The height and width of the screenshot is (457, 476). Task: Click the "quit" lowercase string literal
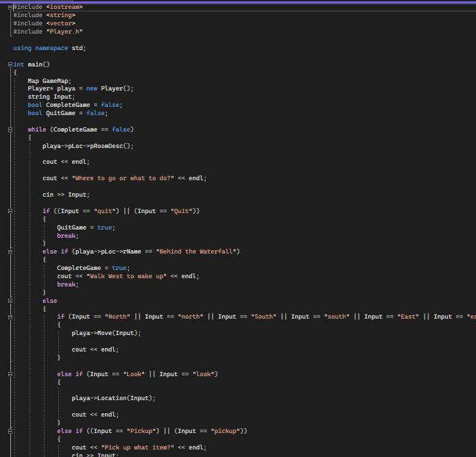point(106,211)
